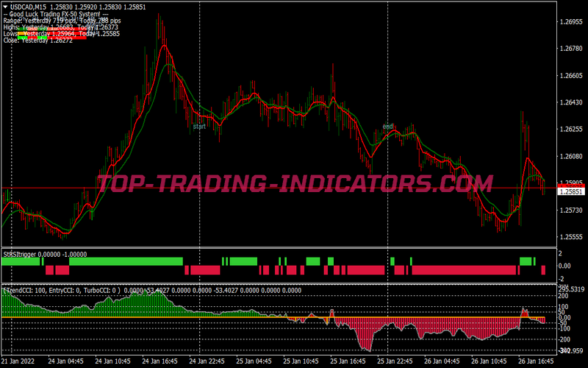Viewport: 588px width, 368px height.
Task: Click the '24 Jan 22:45' time axis label
Action: pos(207,361)
